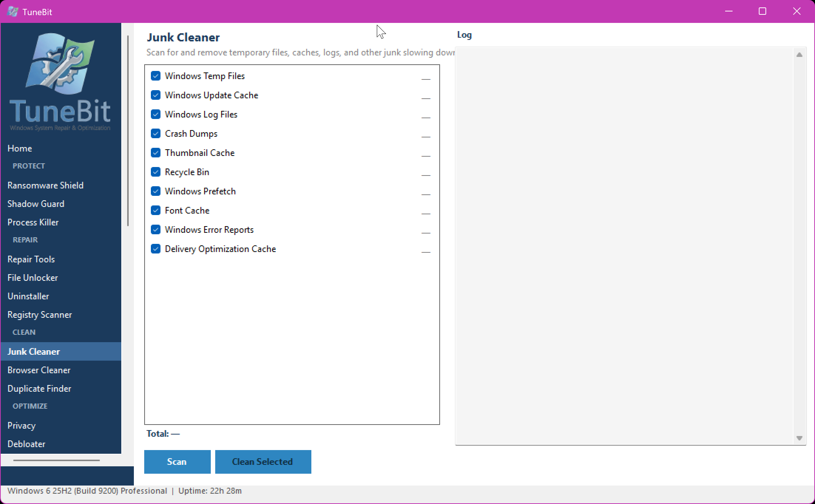815x504 pixels.
Task: Click the TuneBit title bar app icon
Action: point(13,11)
